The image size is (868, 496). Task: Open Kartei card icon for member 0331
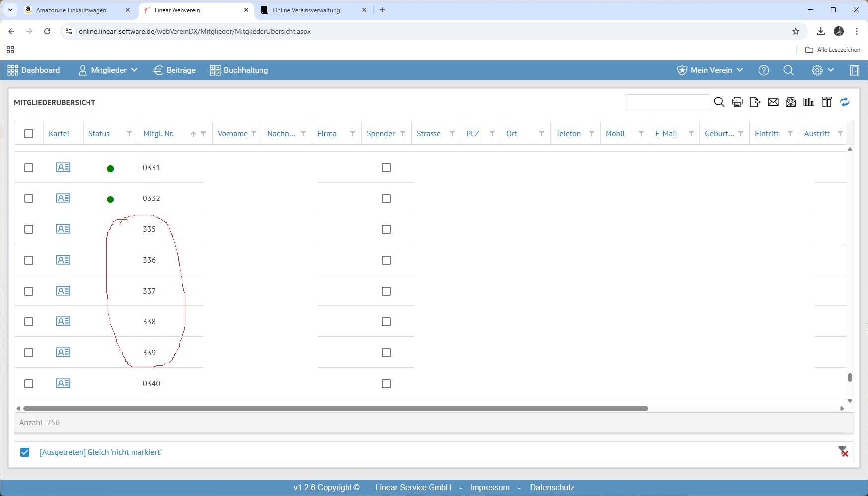coord(63,168)
